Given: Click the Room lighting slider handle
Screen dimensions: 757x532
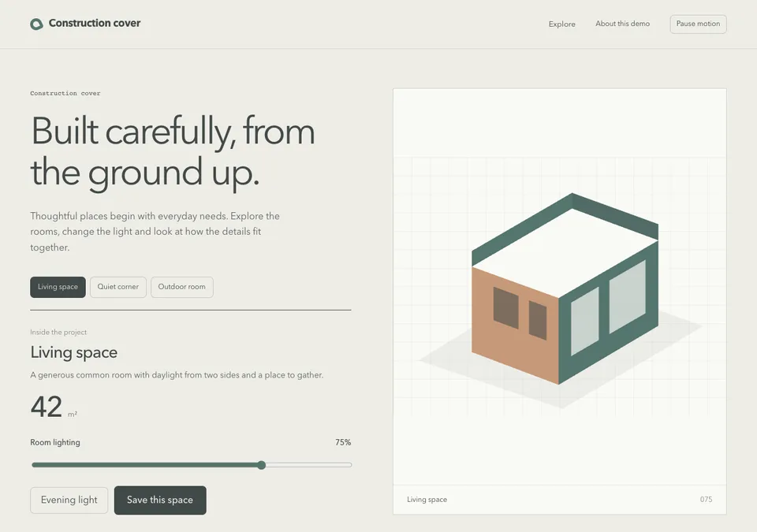Looking at the screenshot, I should click(261, 465).
